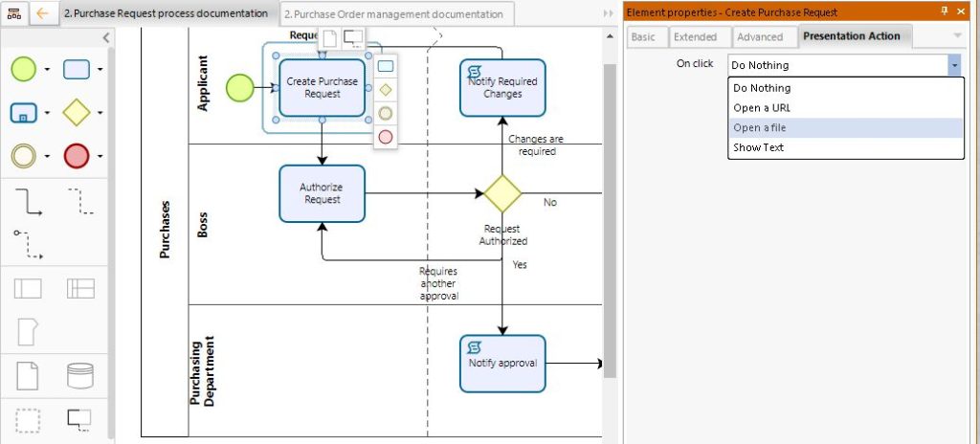Choose the End Event red circle in palette
Viewport: 980px width, 444px height.
pyautogui.click(x=77, y=155)
